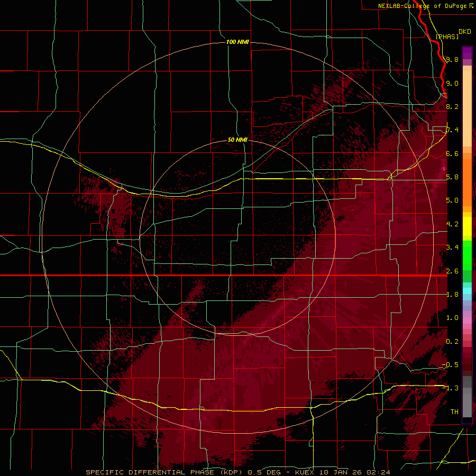This screenshot has width=476, height=476.
Task: Click the 5.8 scale value
Action: [x=452, y=177]
